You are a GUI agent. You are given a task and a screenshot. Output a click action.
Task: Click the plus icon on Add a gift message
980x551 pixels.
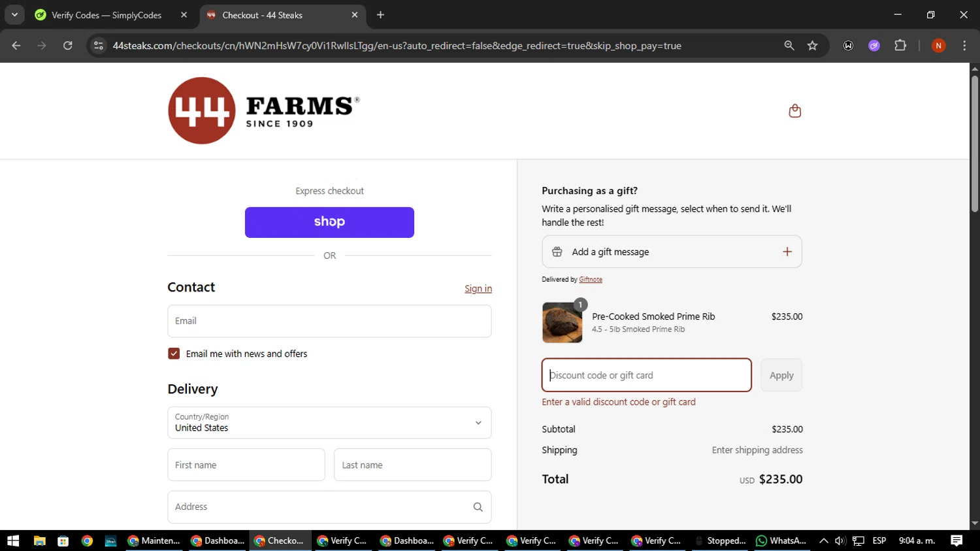(x=787, y=252)
